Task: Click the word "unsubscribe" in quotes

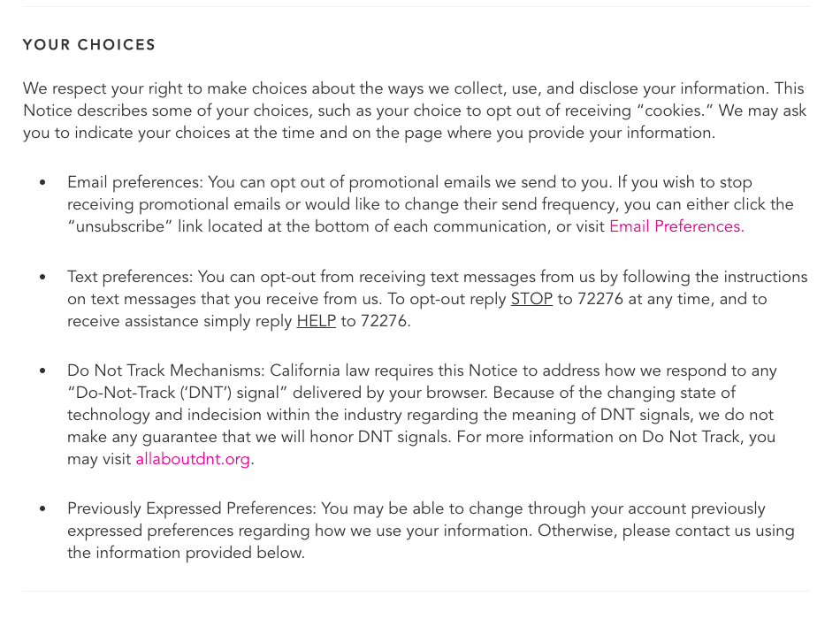Action: point(120,226)
